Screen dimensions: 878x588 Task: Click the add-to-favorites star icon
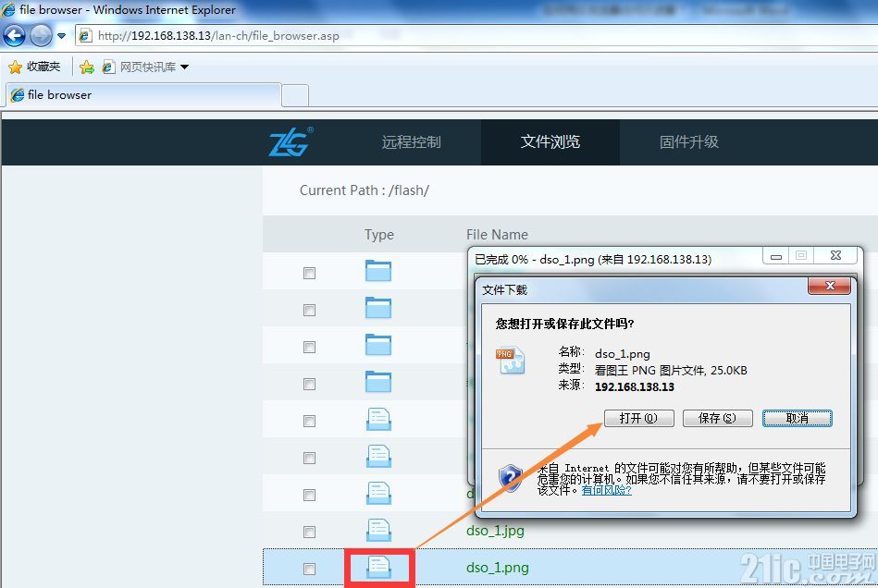pyautogui.click(x=87, y=67)
